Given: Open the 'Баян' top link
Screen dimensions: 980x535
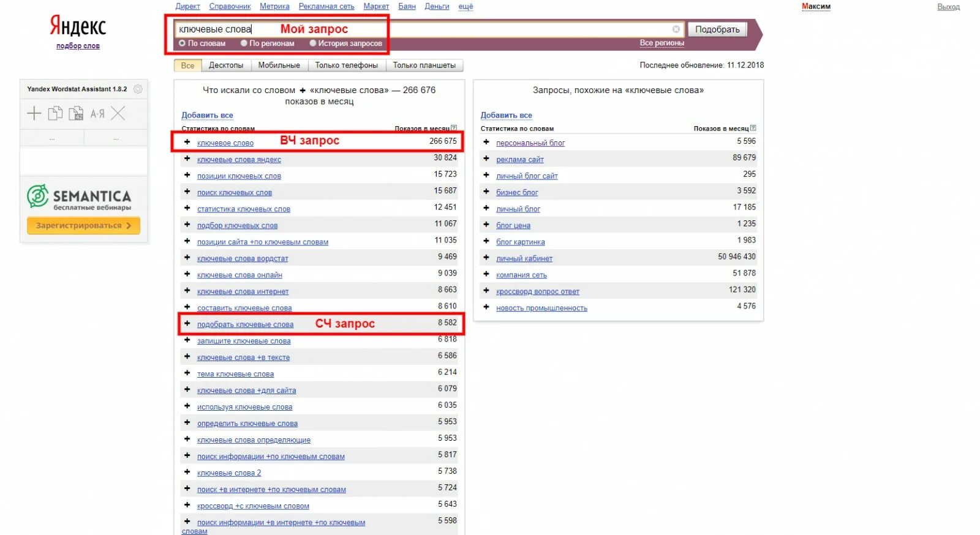Looking at the screenshot, I should coord(407,6).
